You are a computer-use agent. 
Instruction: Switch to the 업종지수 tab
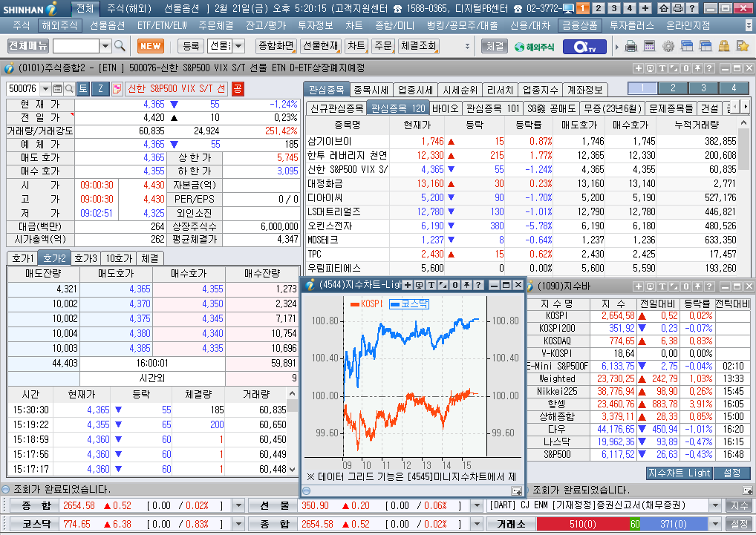point(540,90)
